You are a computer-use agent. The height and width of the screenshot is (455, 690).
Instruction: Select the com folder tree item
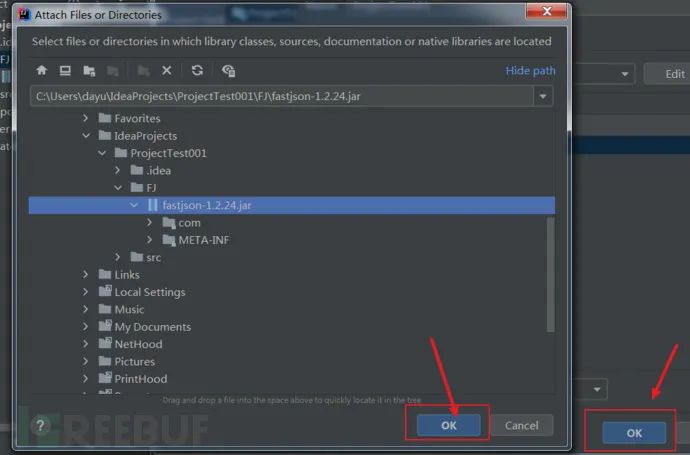pyautogui.click(x=181, y=223)
